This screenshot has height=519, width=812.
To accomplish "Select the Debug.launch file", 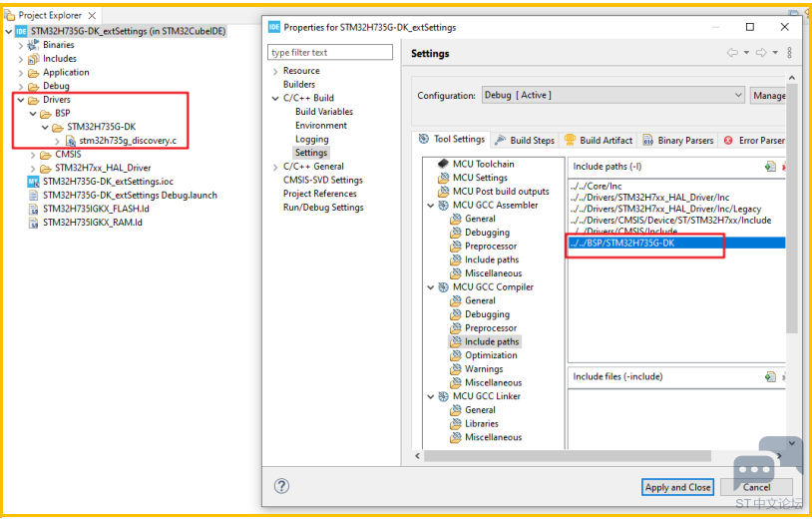I will tap(130, 196).
